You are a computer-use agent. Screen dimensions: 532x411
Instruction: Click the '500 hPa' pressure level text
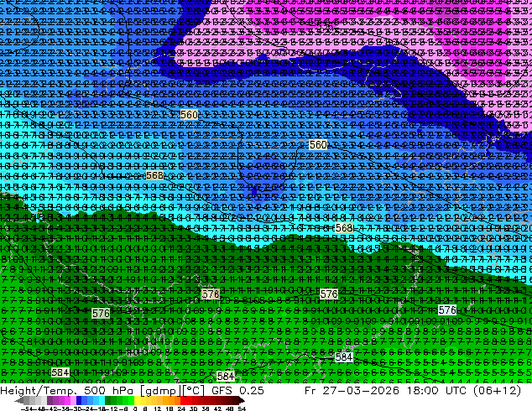[107, 391]
